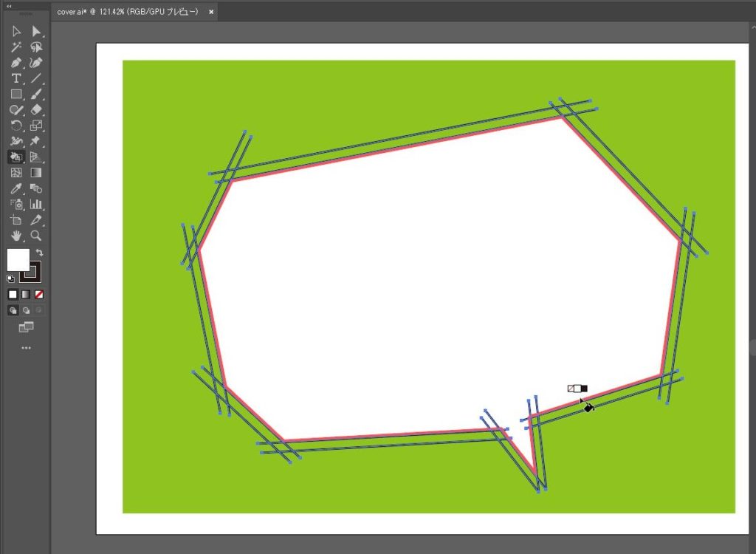Choose the Rectangle tool
This screenshot has height=554, width=756.
(16, 94)
